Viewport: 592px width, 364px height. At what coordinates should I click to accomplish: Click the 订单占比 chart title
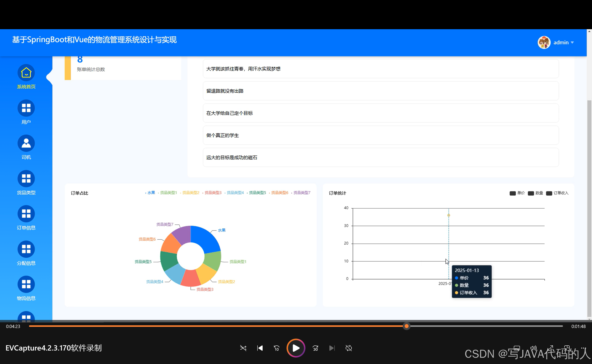80,193
